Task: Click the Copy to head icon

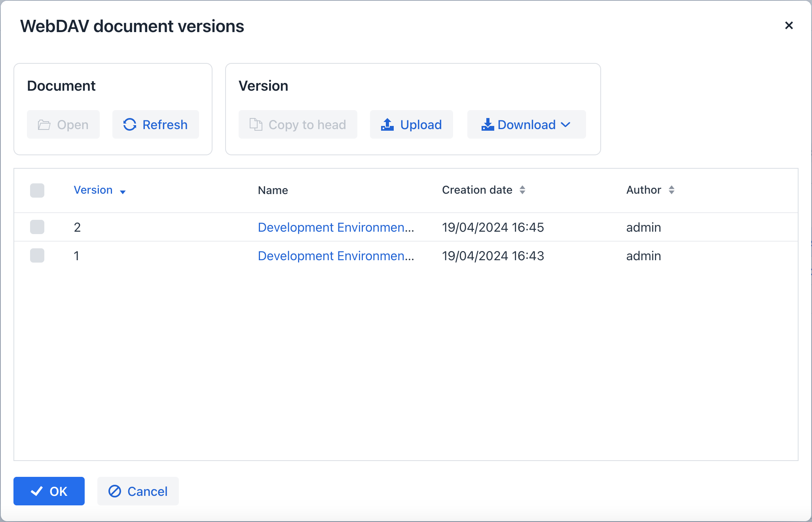Action: (256, 124)
